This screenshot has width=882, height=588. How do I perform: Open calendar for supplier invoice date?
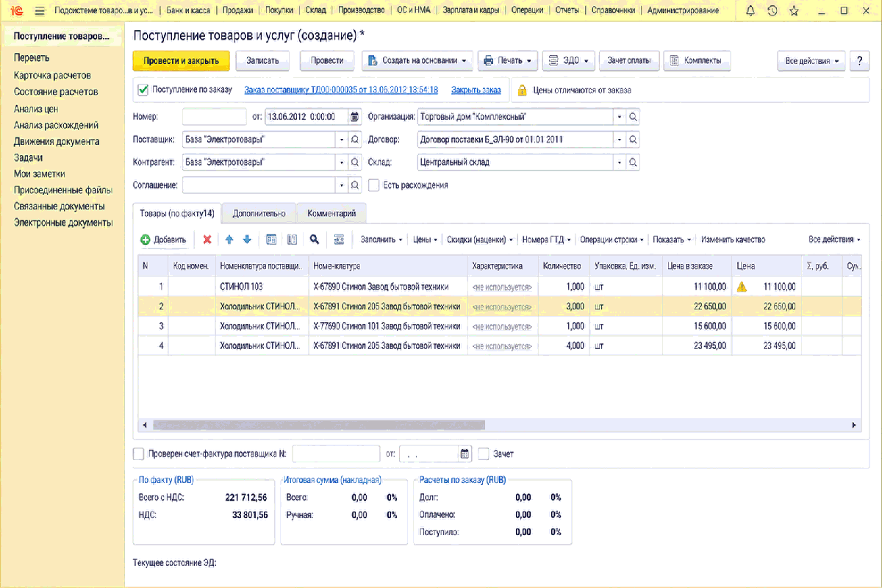point(465,454)
